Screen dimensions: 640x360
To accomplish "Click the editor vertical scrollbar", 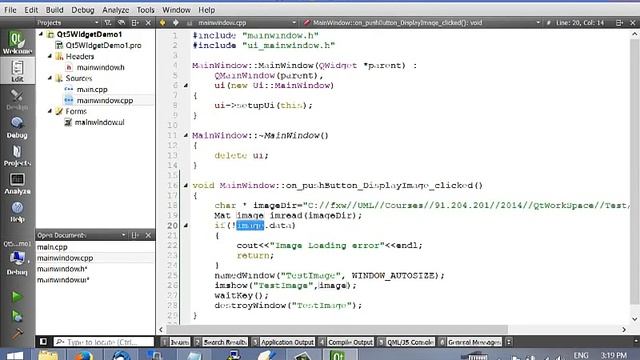I will coord(635,171).
